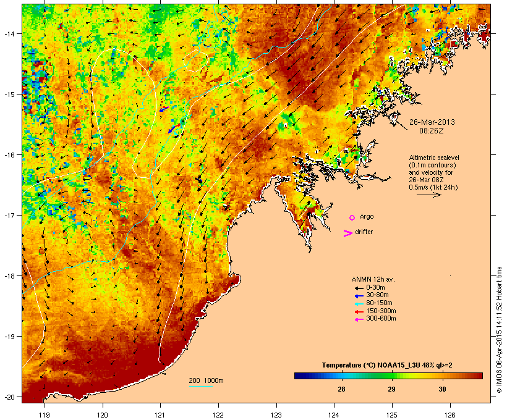Click the latitude axis label -16

click(9, 155)
